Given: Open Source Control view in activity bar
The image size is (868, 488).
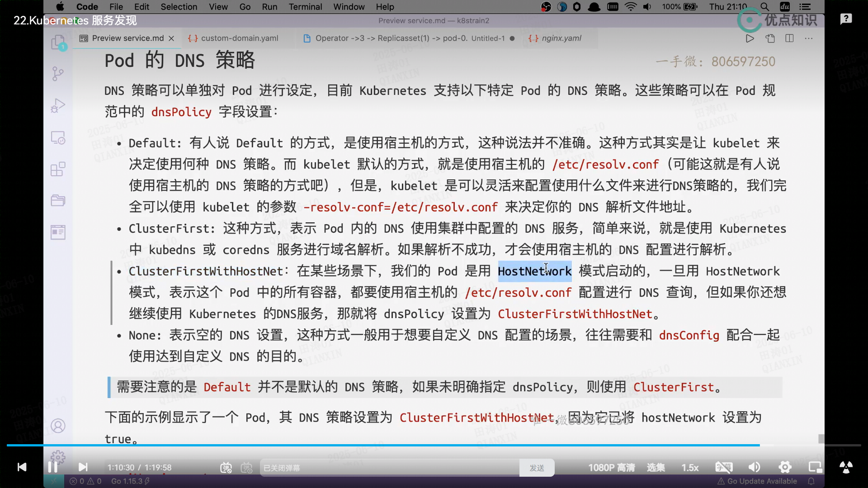Looking at the screenshot, I should click(58, 74).
